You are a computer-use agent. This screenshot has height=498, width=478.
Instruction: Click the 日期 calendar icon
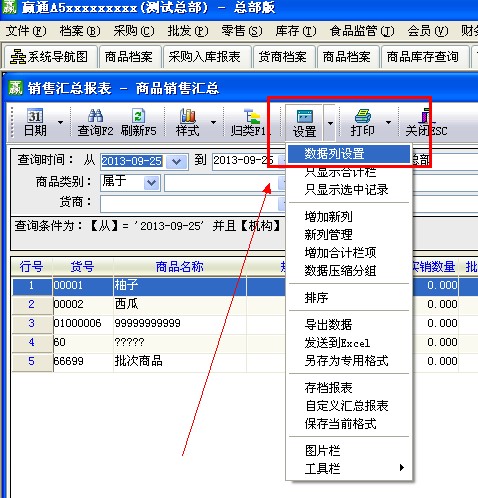[35, 115]
